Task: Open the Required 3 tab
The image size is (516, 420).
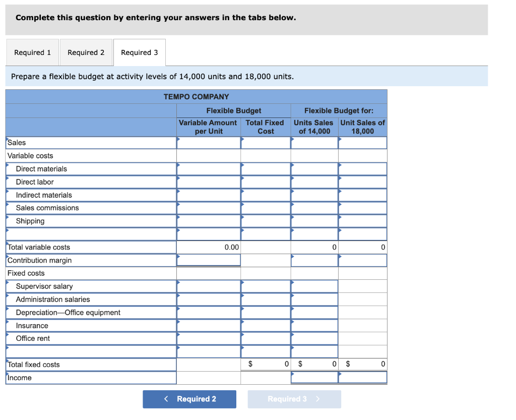Action: [140, 52]
